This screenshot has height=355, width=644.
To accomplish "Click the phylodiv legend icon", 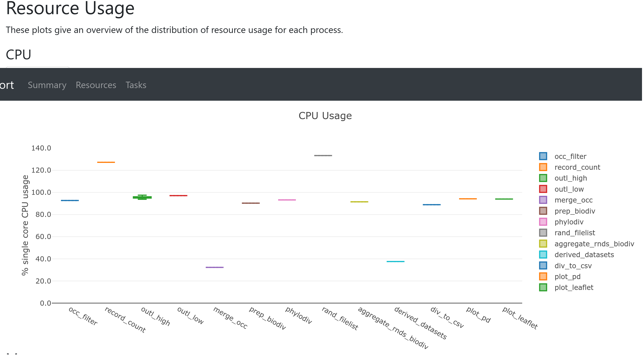I will pyautogui.click(x=543, y=222).
